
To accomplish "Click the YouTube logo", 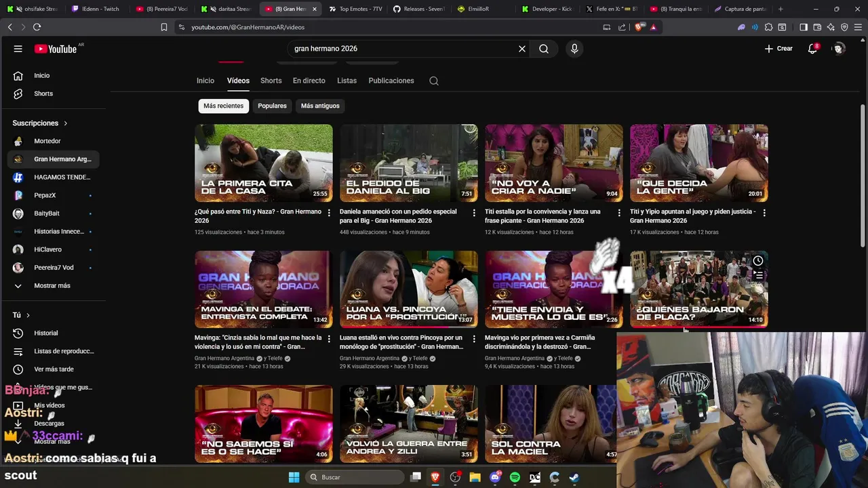I will point(57,49).
